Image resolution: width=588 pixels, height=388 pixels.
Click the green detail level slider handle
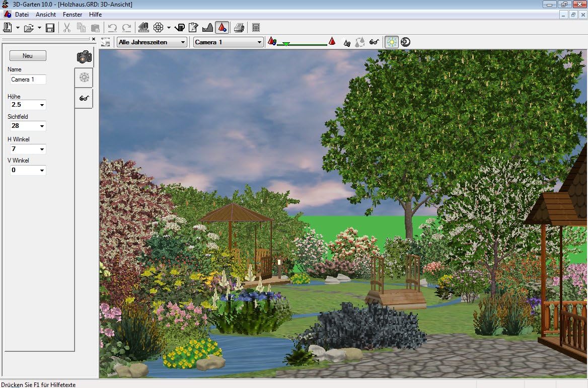point(286,44)
